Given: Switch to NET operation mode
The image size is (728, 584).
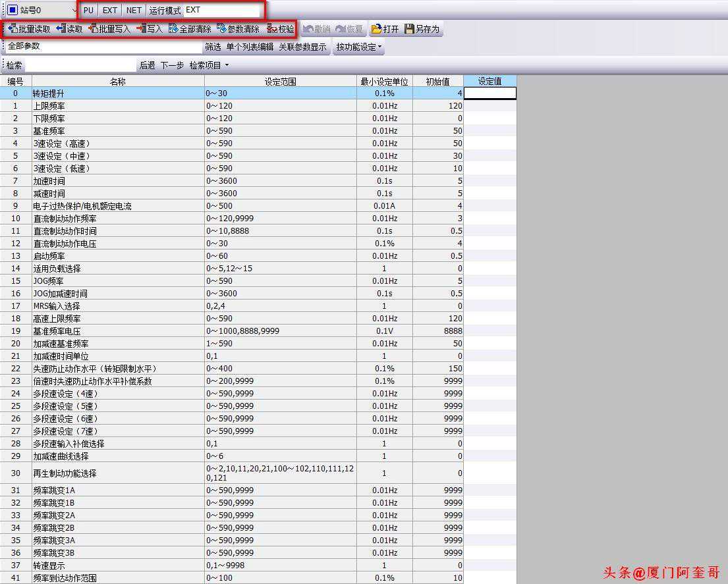Looking at the screenshot, I should [134, 11].
